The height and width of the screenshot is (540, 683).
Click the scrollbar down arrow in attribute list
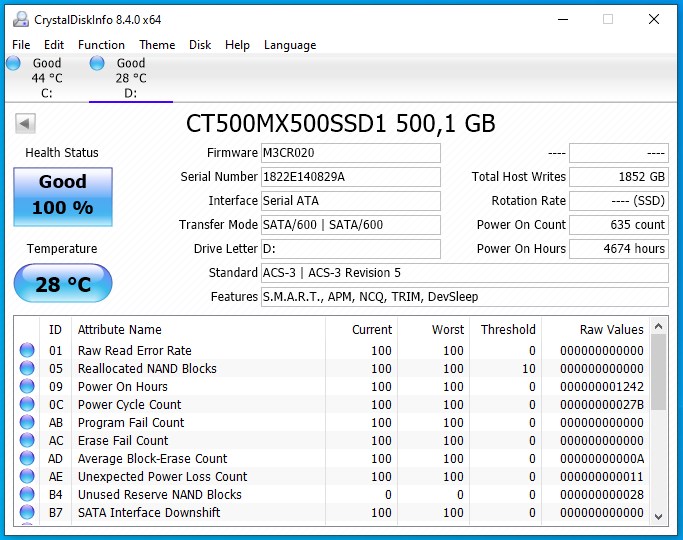tap(658, 516)
